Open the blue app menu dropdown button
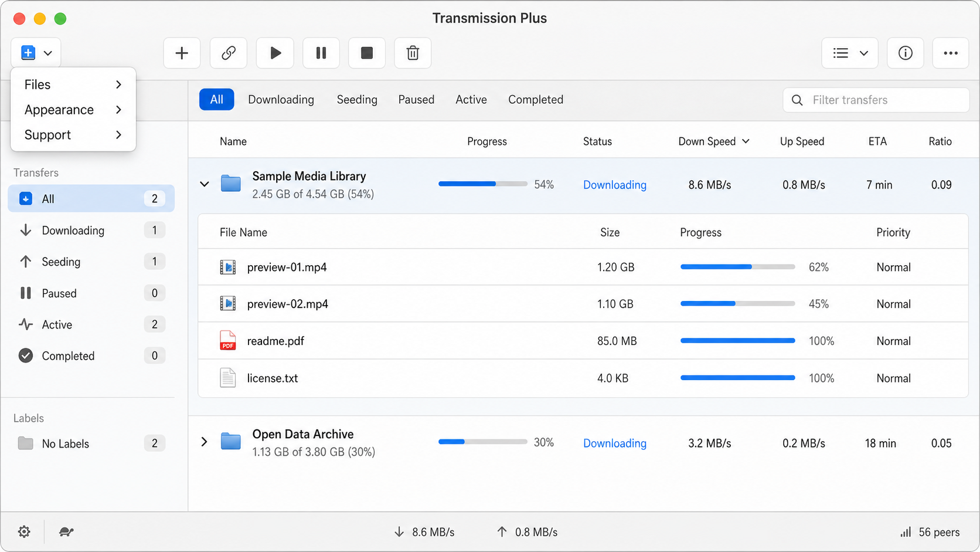 pyautogui.click(x=36, y=53)
